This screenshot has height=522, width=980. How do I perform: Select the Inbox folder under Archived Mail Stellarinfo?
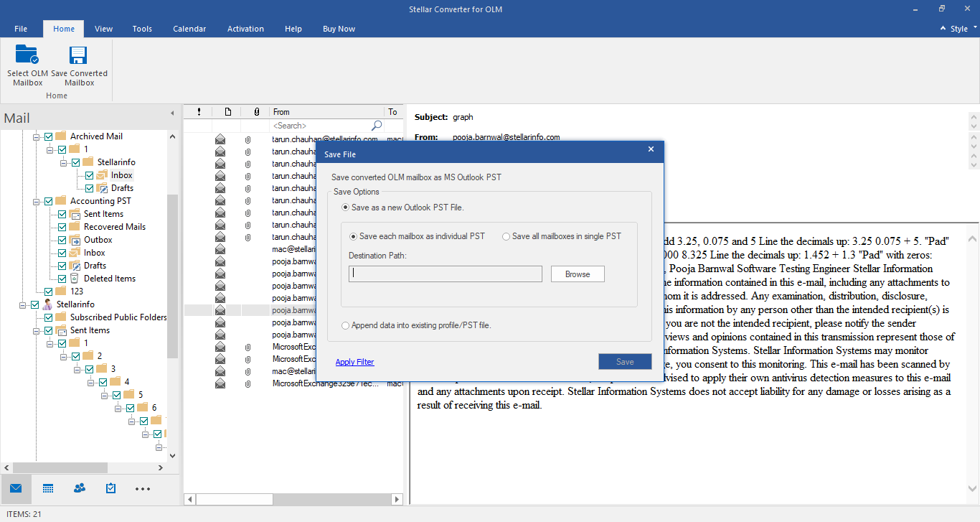(121, 175)
